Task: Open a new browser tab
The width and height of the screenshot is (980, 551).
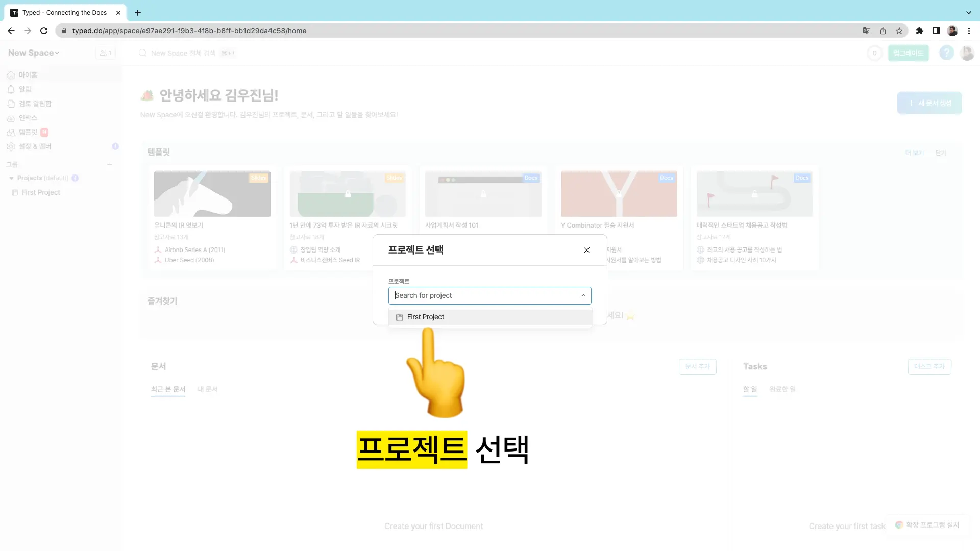Action: click(x=138, y=13)
